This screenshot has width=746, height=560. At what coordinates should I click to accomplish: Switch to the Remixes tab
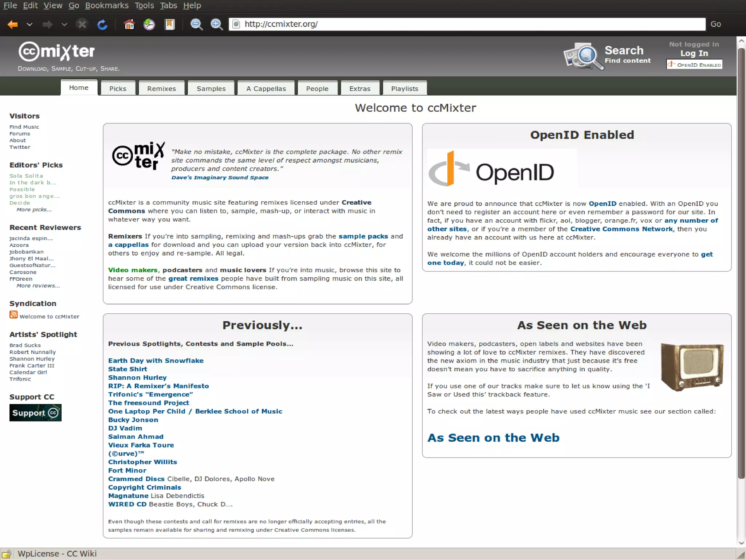161,89
